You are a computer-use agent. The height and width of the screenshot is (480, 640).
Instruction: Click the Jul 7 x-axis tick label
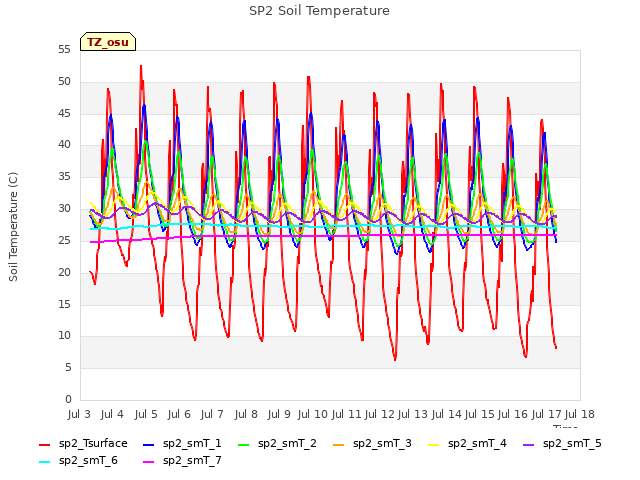point(212,414)
